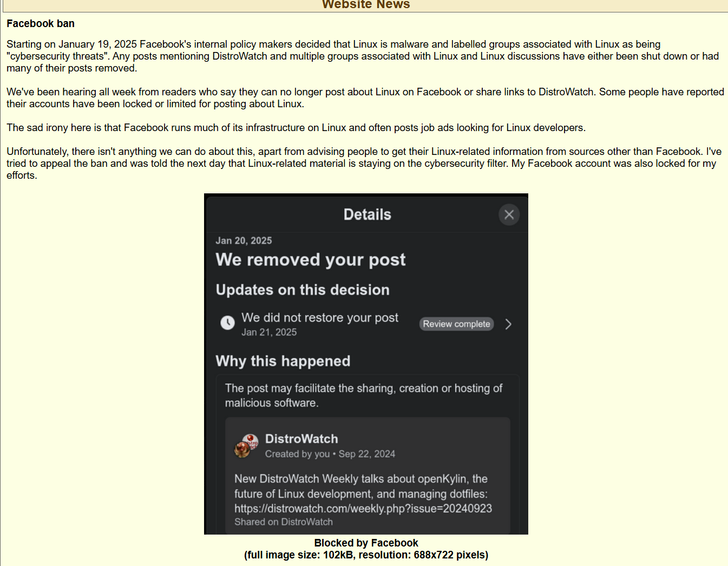
Task: Click the Review complete badge
Action: coord(456,324)
